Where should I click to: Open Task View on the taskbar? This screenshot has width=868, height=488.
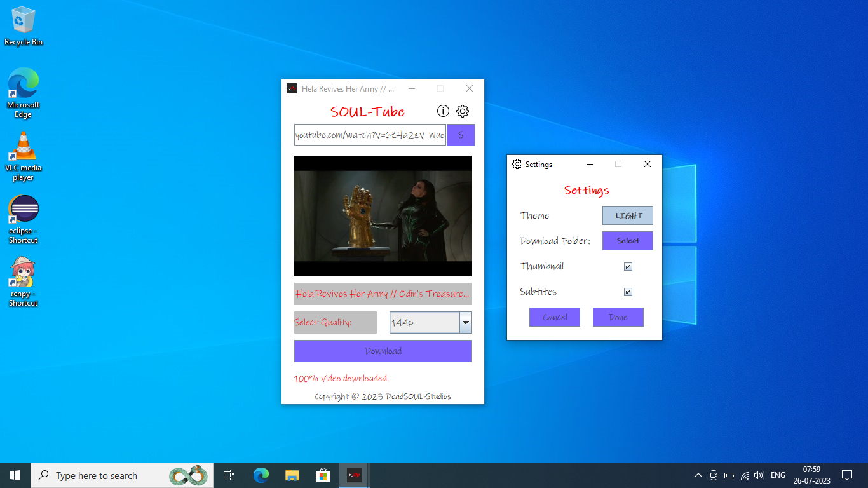click(x=229, y=475)
